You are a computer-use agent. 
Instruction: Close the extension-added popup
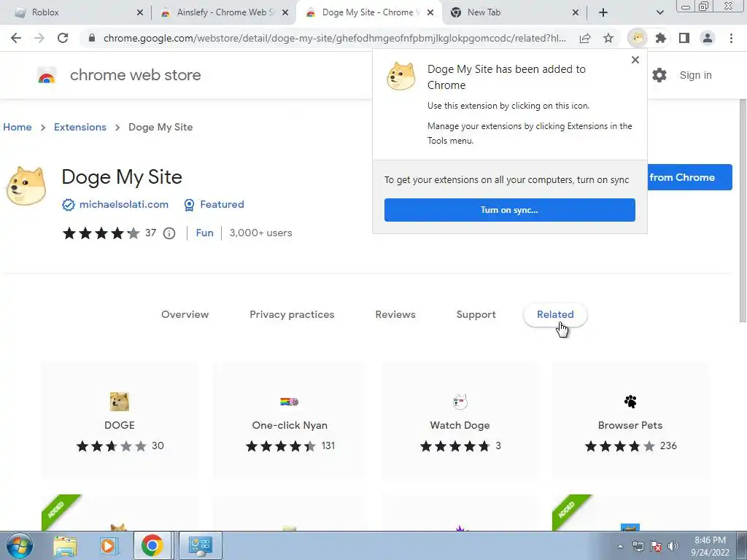(635, 60)
